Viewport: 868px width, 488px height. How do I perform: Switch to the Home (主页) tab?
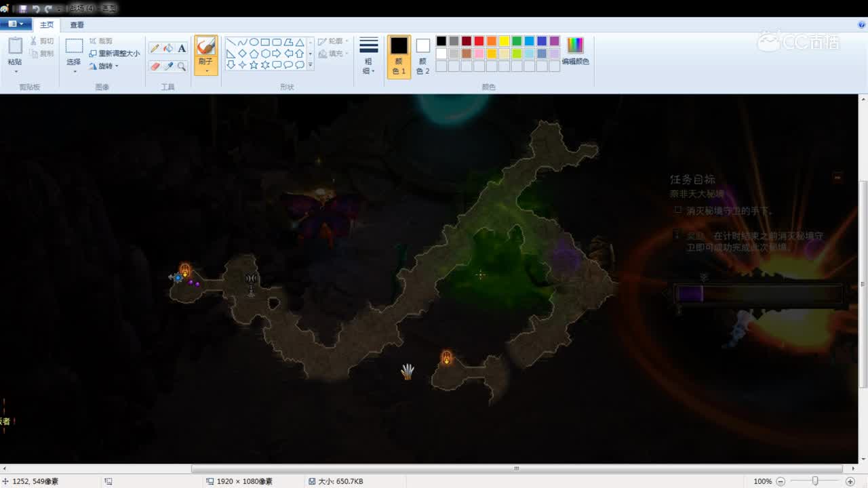47,24
